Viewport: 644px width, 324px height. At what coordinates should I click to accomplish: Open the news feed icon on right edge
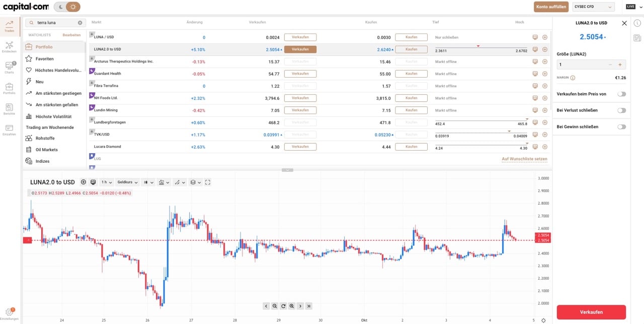click(x=637, y=38)
